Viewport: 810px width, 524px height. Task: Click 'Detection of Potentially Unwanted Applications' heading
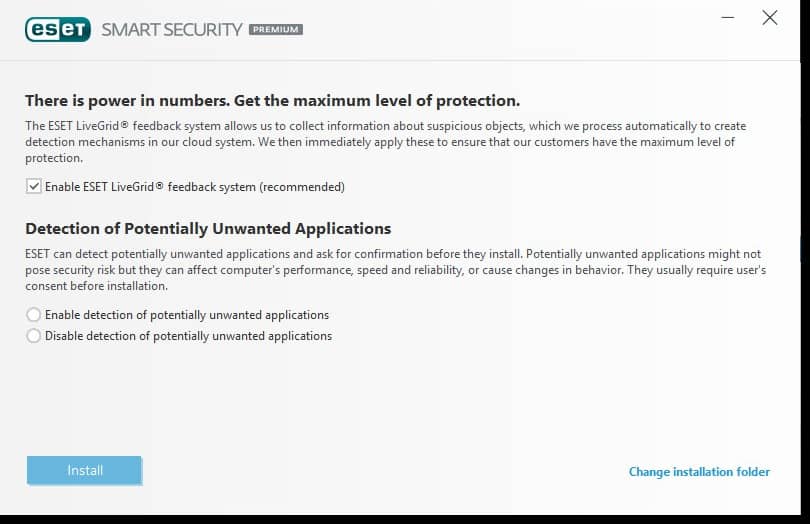[208, 228]
